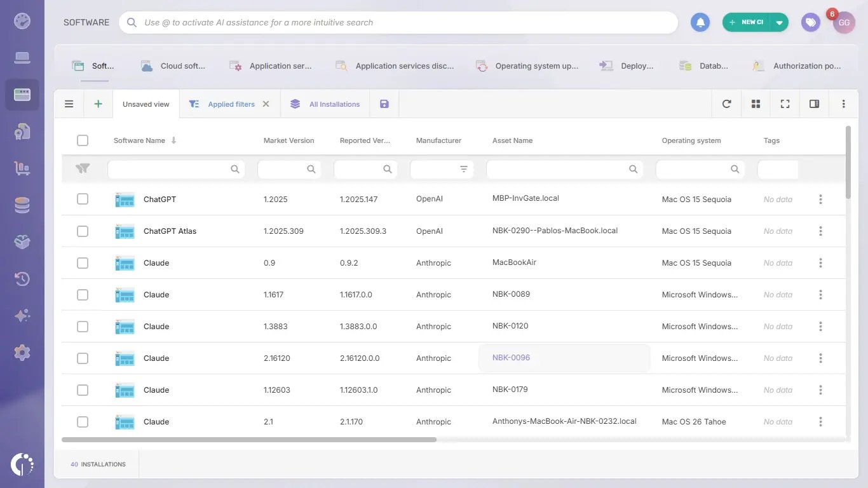Open the NBK-0096 asset link
This screenshot has height=488, width=868.
pyautogui.click(x=511, y=358)
